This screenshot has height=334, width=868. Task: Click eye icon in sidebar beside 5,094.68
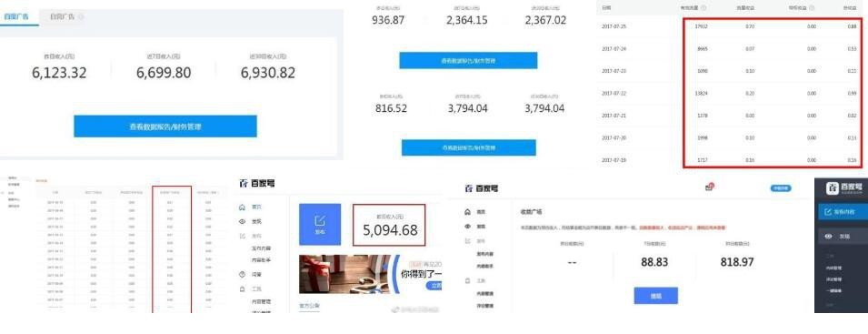(242, 221)
